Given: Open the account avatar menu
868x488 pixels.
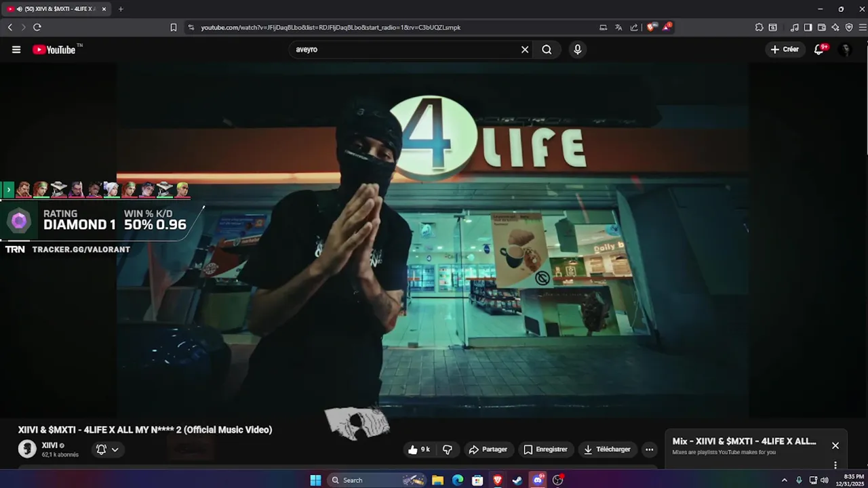Looking at the screenshot, I should (x=845, y=49).
